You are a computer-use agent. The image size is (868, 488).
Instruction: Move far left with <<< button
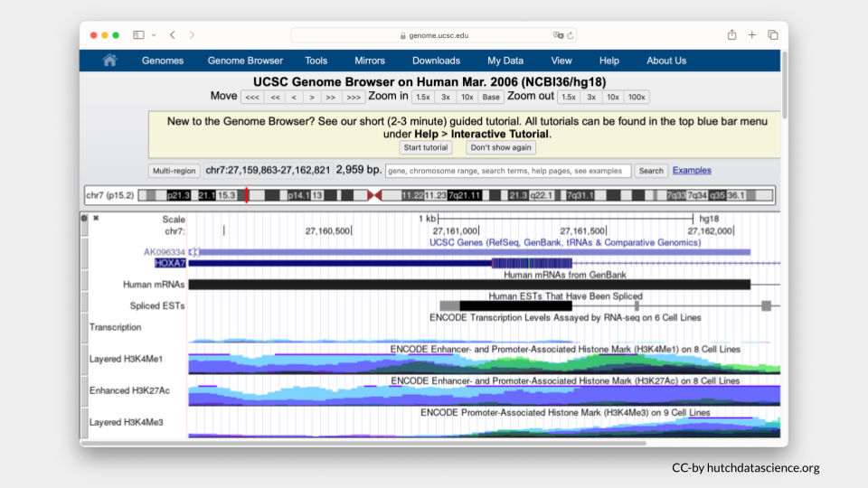252,97
